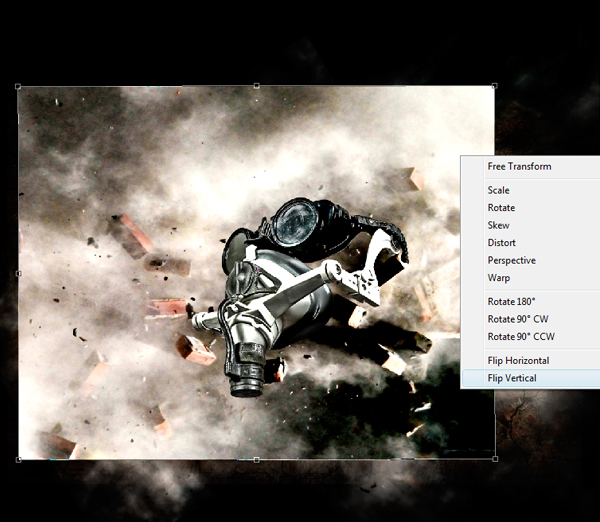The width and height of the screenshot is (600, 522).
Task: Click the bottom-center transform handle
Action: (256, 460)
